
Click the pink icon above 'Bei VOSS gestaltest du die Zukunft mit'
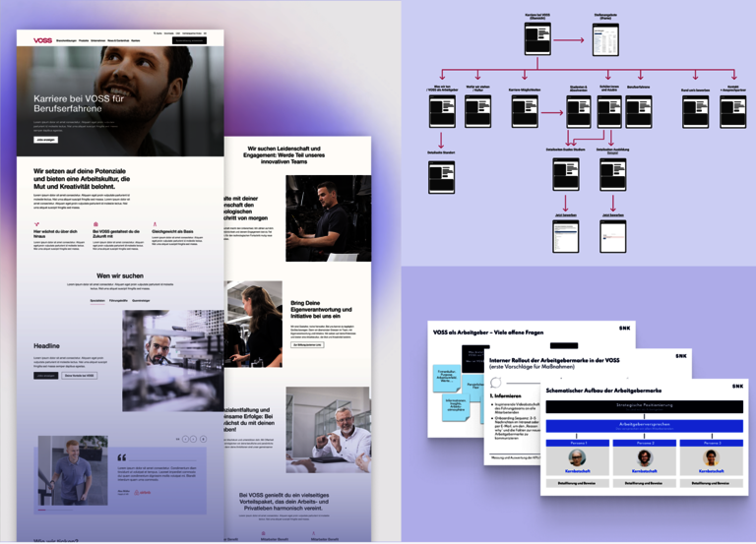(x=95, y=224)
